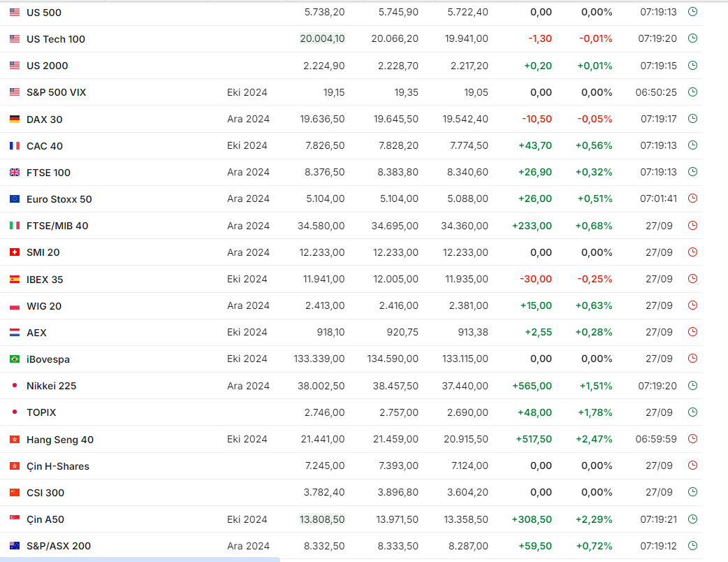Image resolution: width=728 pixels, height=562 pixels.
Task: Open the TOPIX link
Action: click(x=41, y=412)
